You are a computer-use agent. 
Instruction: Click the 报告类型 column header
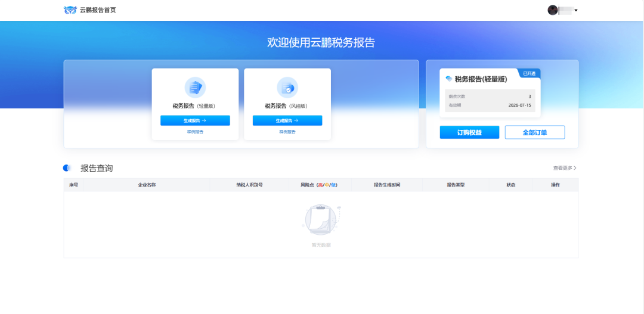(456, 185)
